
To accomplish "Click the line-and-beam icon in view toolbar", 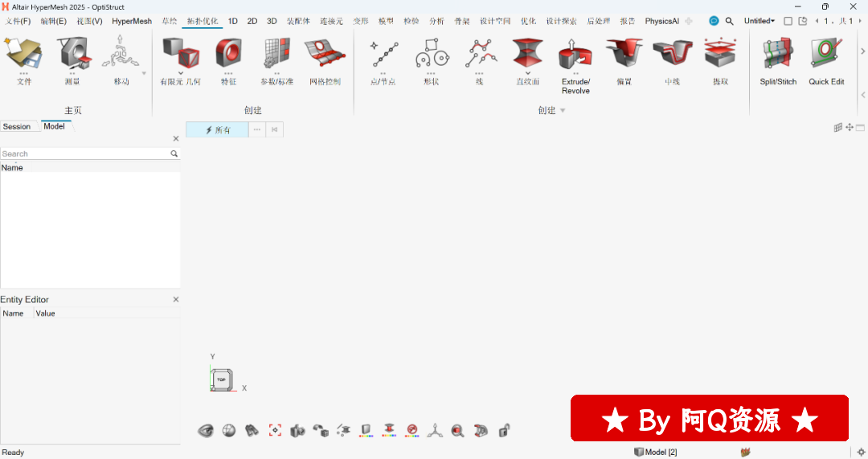I will click(x=343, y=430).
